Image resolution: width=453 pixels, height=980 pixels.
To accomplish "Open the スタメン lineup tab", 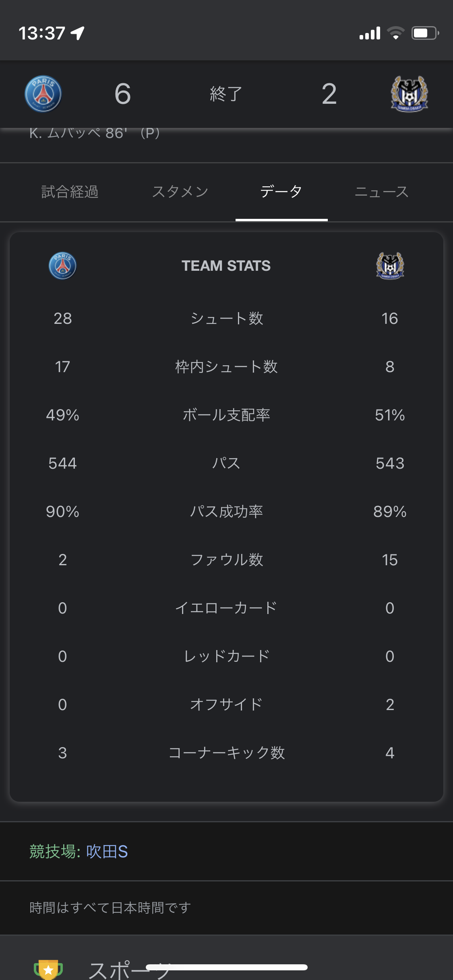I will pyautogui.click(x=180, y=192).
